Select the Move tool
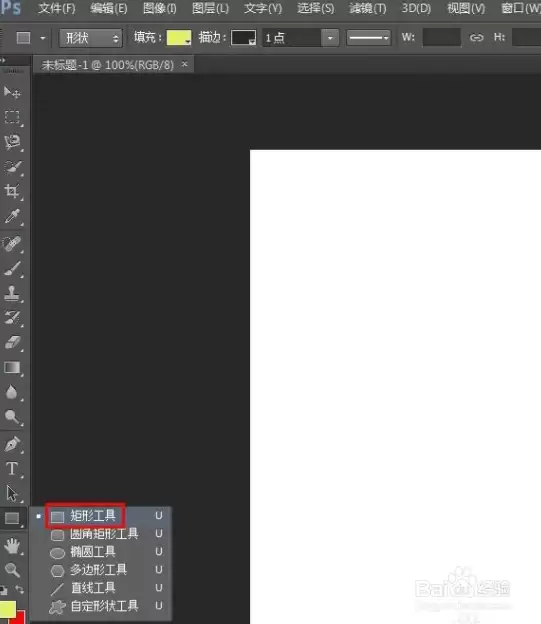Screen dimensions: 541x624 pyautogui.click(x=12, y=92)
